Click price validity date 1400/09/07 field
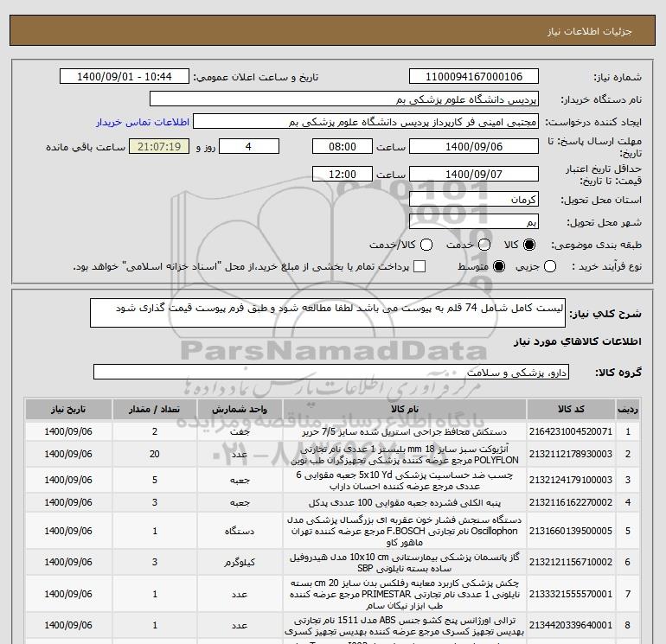Viewport: 666px width, 644px height. (x=474, y=174)
